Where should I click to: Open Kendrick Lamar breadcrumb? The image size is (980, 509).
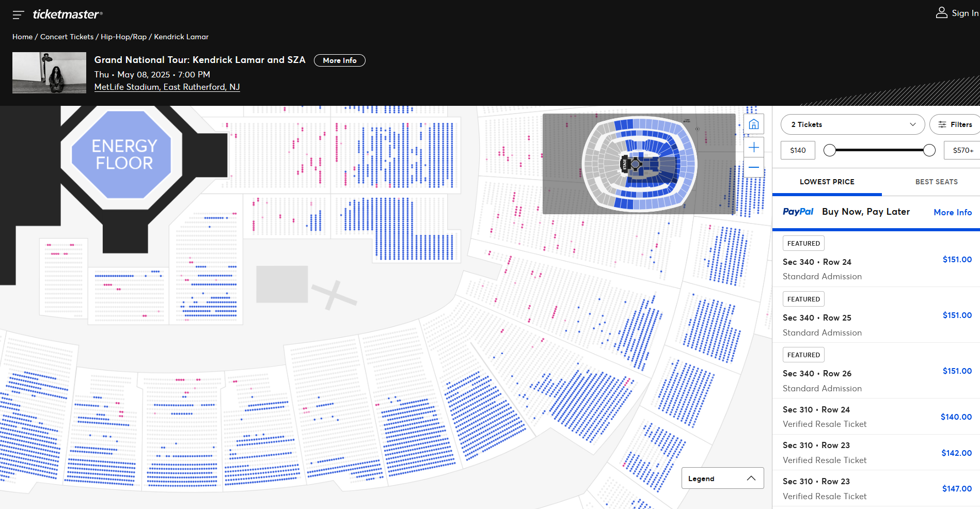[181, 37]
